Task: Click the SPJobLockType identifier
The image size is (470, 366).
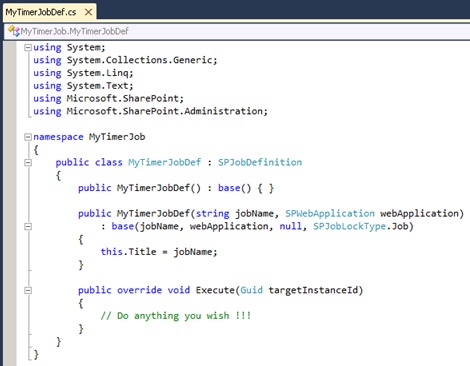Action: coord(349,226)
